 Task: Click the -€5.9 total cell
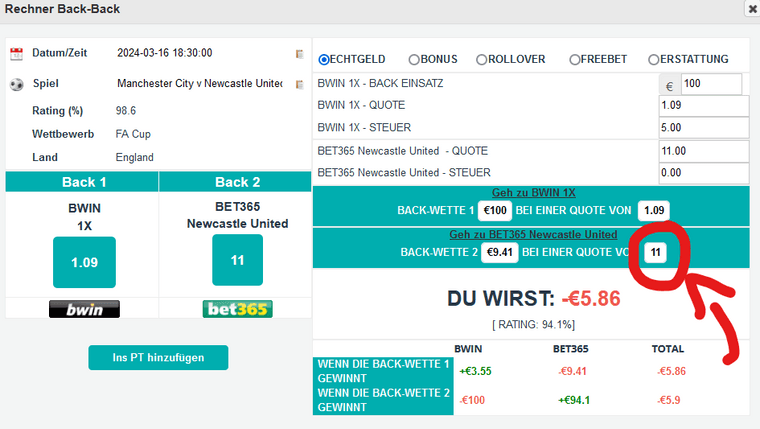click(x=669, y=400)
